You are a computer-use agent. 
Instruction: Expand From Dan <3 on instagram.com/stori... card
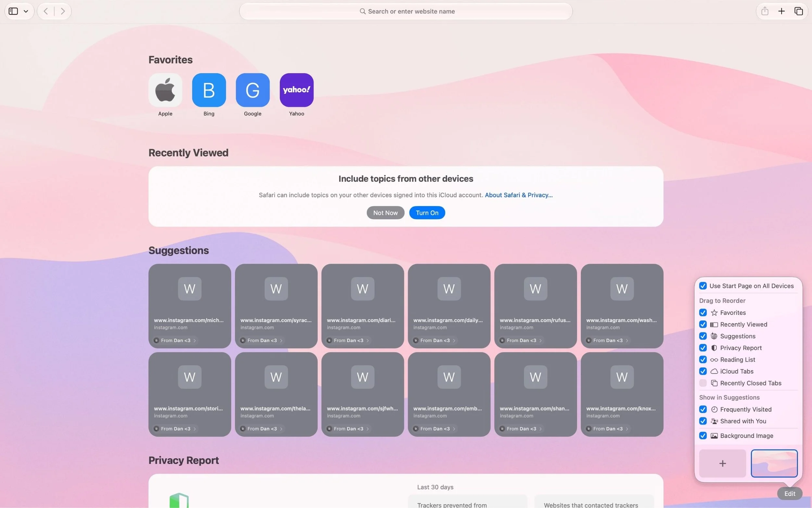[175, 429]
